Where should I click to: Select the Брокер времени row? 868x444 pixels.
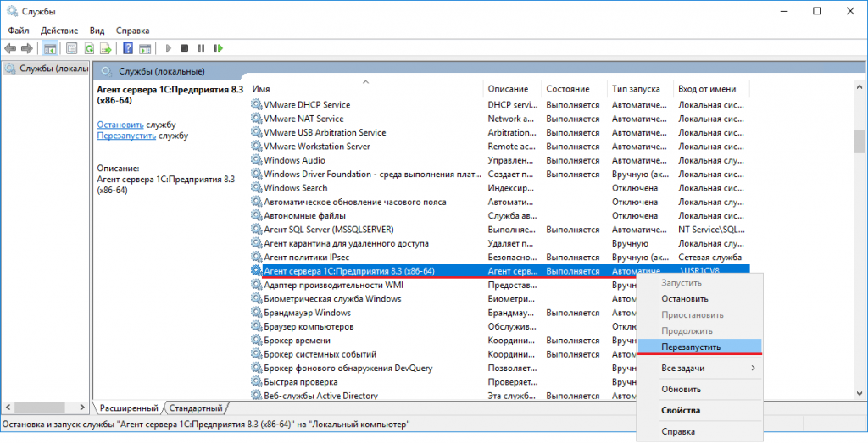443,341
